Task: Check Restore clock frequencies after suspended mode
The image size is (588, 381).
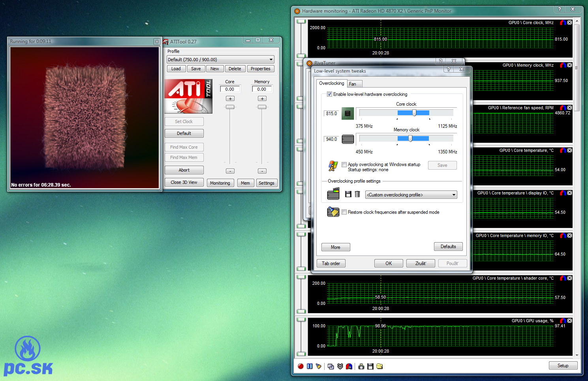Action: [x=344, y=212]
